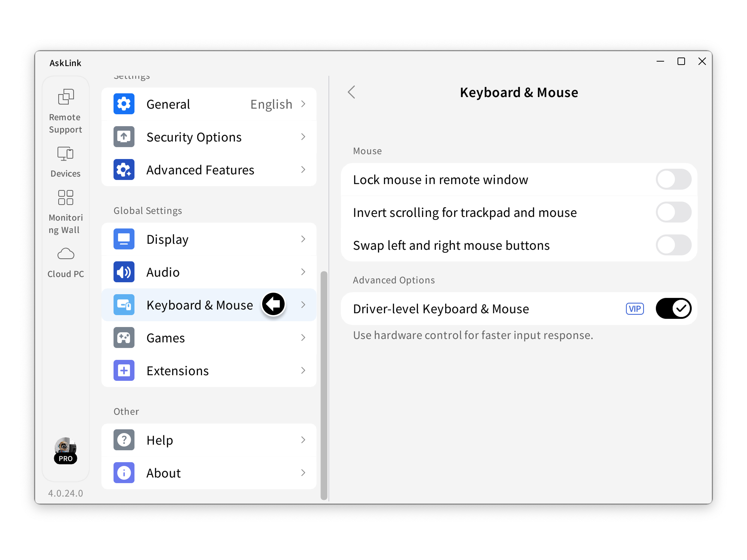The width and height of the screenshot is (747, 560).
Task: Go back using the left arrow
Action: tap(351, 92)
